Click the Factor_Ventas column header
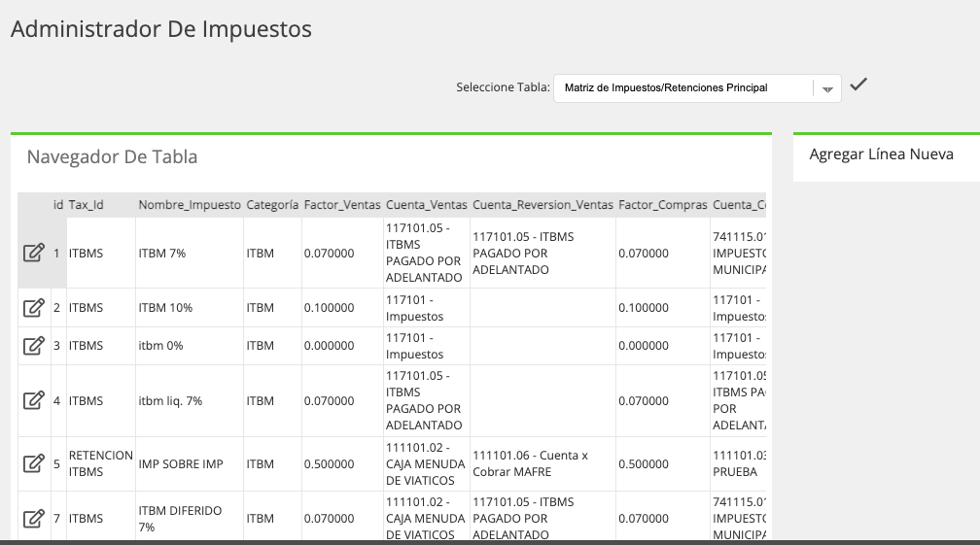Screen dimensions: 980x545 (x=342, y=205)
